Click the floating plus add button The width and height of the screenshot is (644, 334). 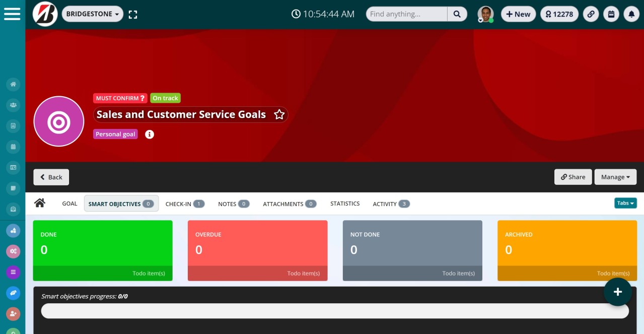[618, 292]
